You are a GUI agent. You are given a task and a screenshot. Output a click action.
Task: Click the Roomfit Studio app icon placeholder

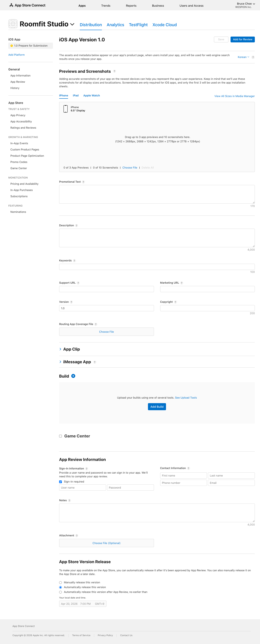coord(13,24)
